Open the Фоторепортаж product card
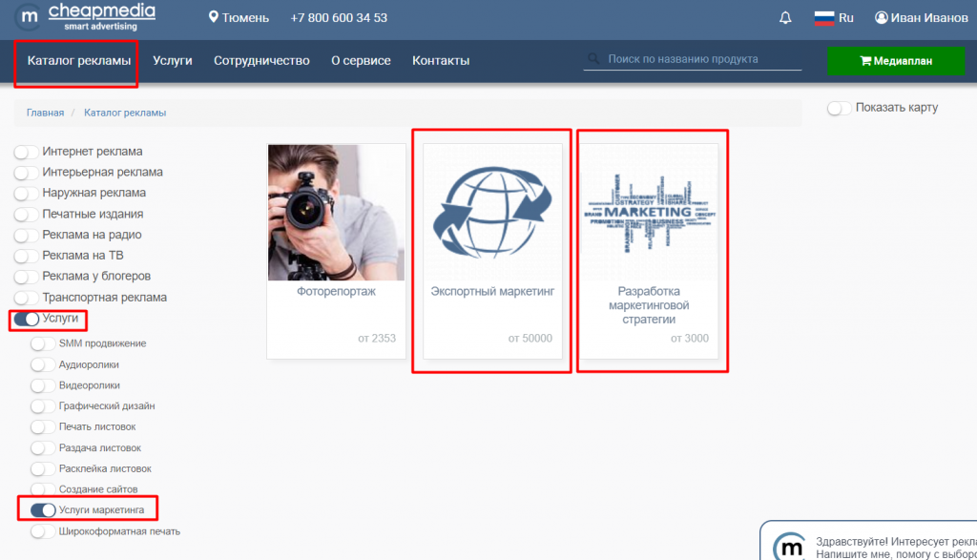 [336, 250]
